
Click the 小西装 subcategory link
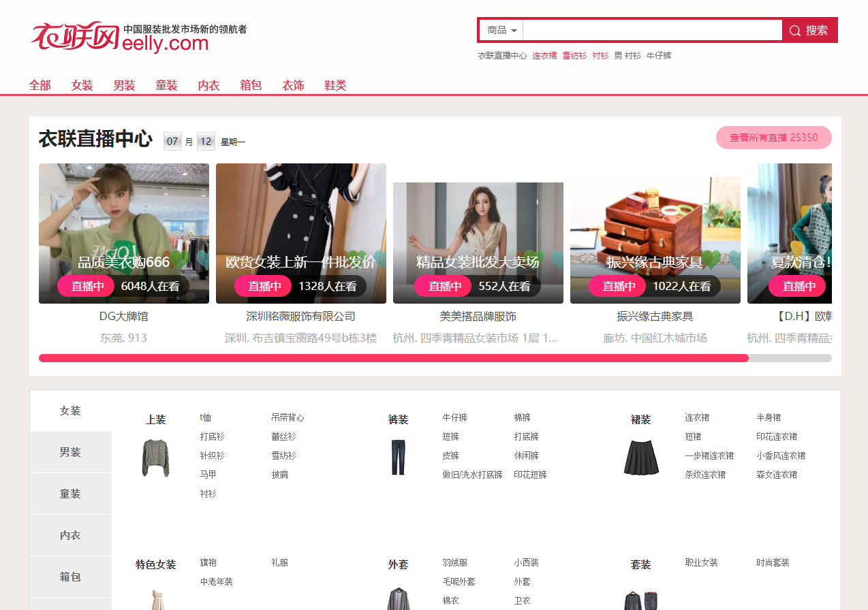[527, 562]
